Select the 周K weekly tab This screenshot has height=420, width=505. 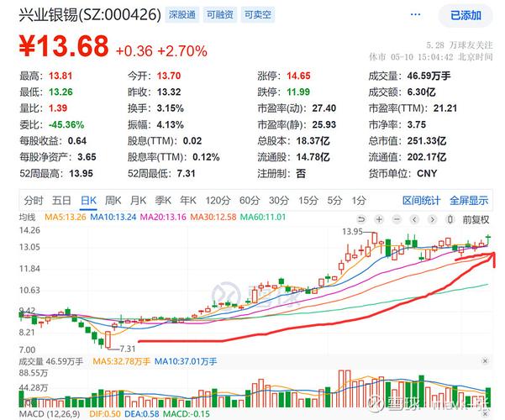pyautogui.click(x=113, y=201)
